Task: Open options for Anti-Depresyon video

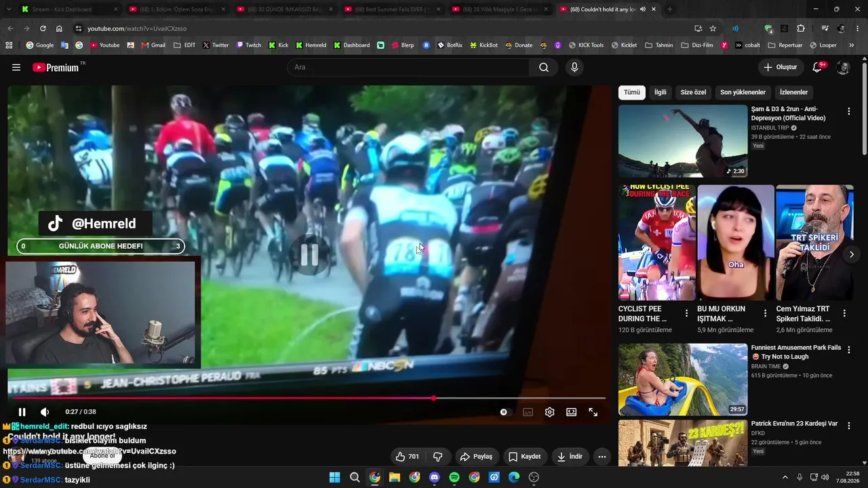Action: (848, 111)
